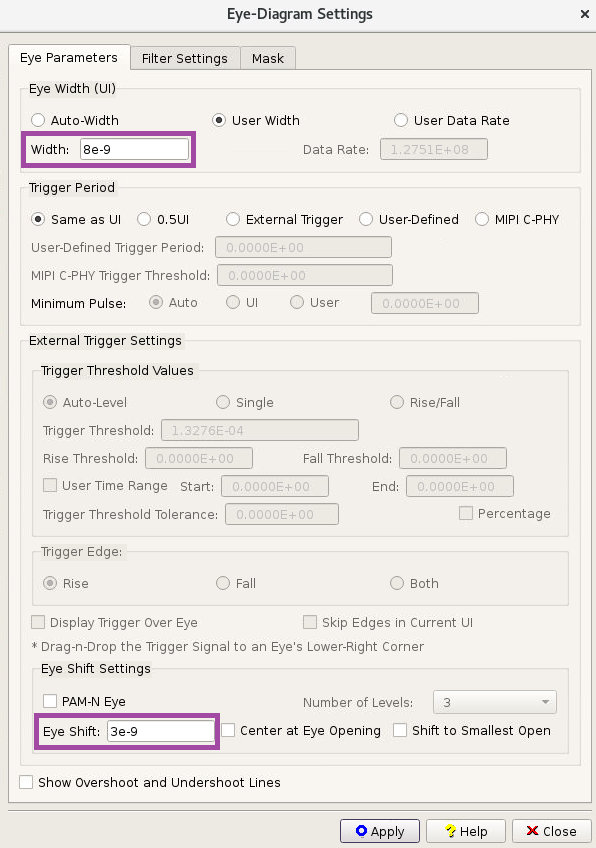Click the Close button
This screenshot has width=596, height=848.
point(552,831)
